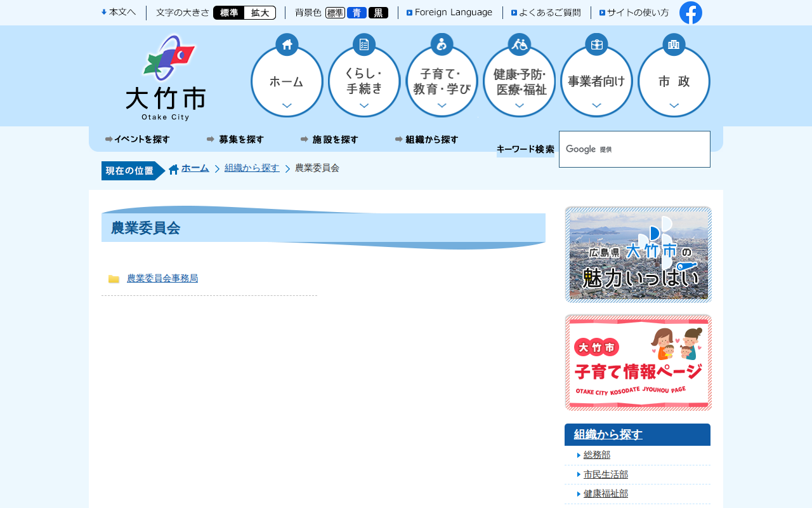This screenshot has width=812, height=508.
Task: Open the 市政 main menu label
Action: (674, 81)
